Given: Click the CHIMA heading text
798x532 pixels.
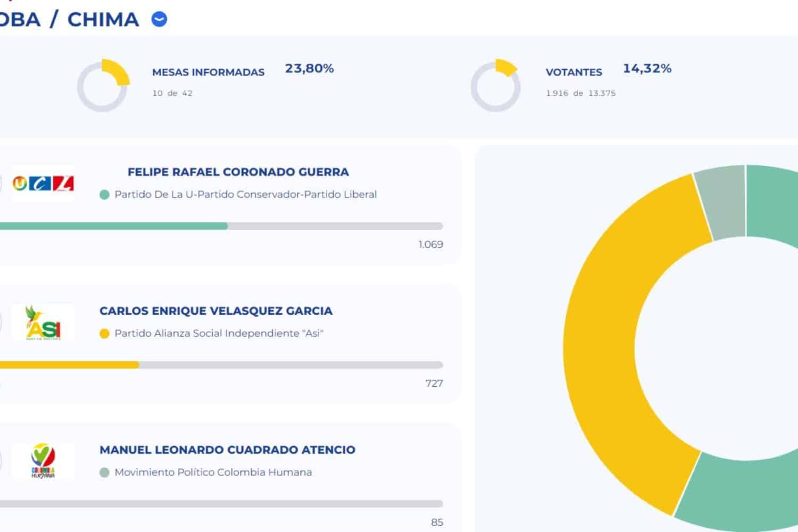Looking at the screenshot, I should click(103, 20).
